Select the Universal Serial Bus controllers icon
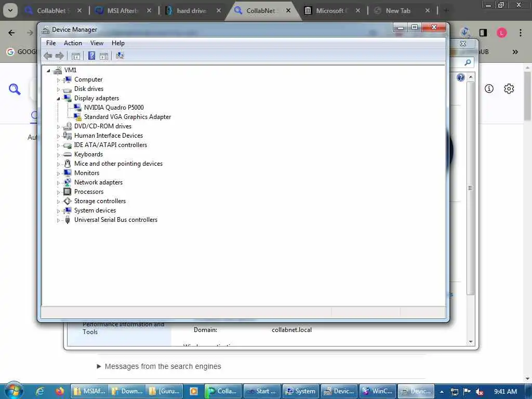Screen dimensions: 532x399 click(68, 220)
